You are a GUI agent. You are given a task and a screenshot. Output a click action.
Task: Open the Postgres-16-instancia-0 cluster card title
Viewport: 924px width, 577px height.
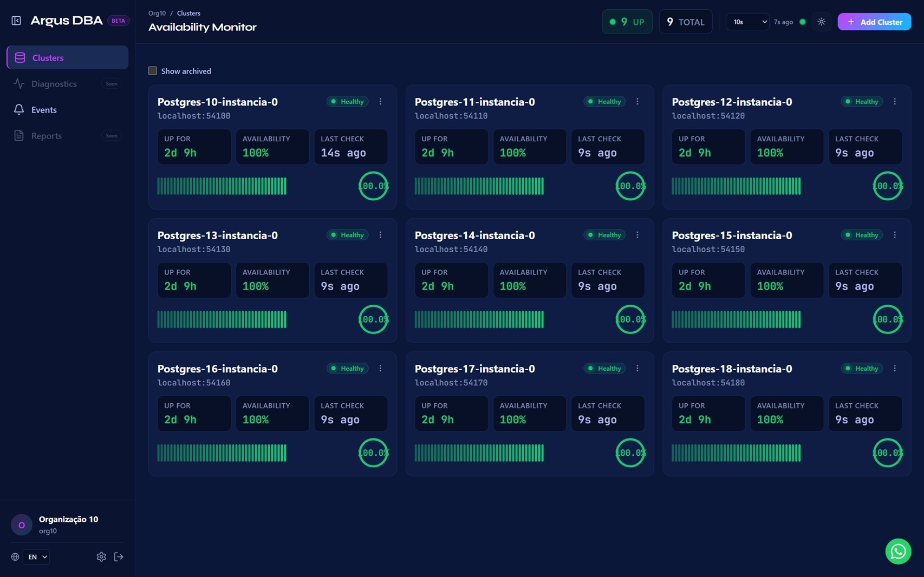[x=217, y=369]
